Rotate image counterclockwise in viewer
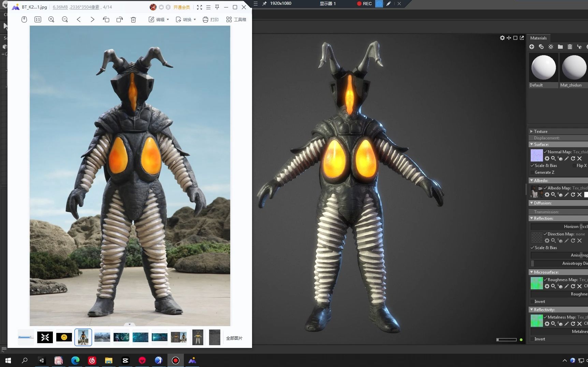Screen dimensions: 588x367 [x=106, y=19]
